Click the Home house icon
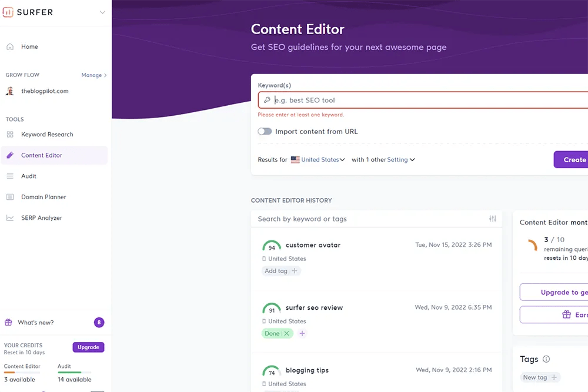 10,46
